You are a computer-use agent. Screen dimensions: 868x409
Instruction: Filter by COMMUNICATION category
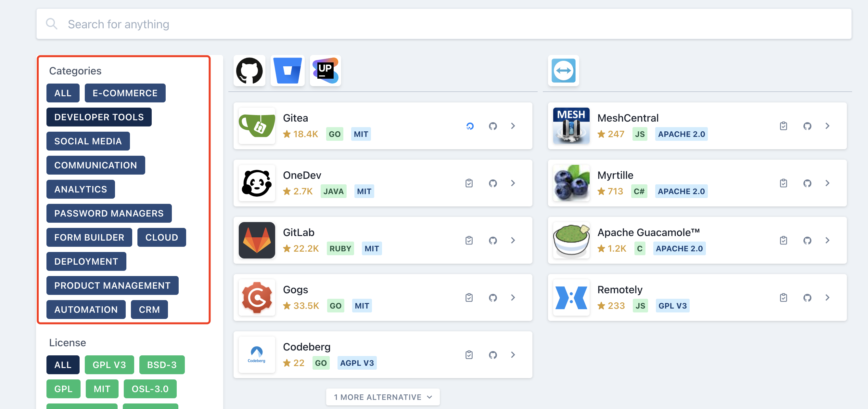[96, 165]
